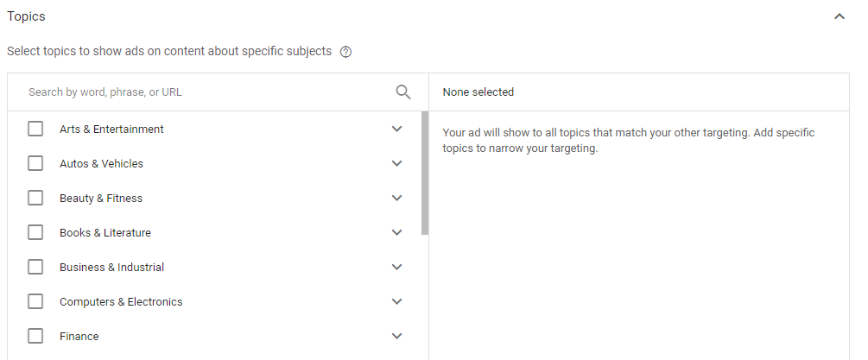Viewport: 868px width, 360px height.
Task: Click the search magnifier icon
Action: coord(402,92)
